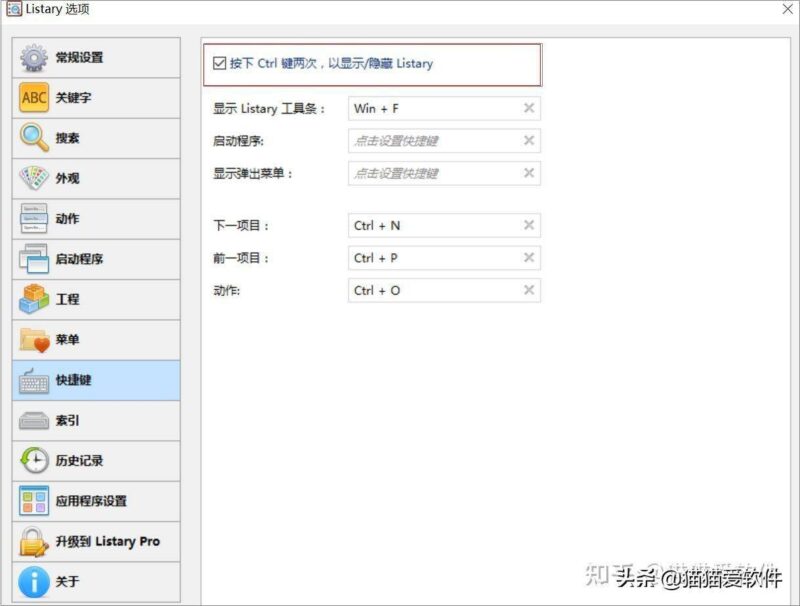Viewport: 800px width, 606px height.
Task: Click the 启动程序 windows icon
Action: pyautogui.click(x=32, y=259)
